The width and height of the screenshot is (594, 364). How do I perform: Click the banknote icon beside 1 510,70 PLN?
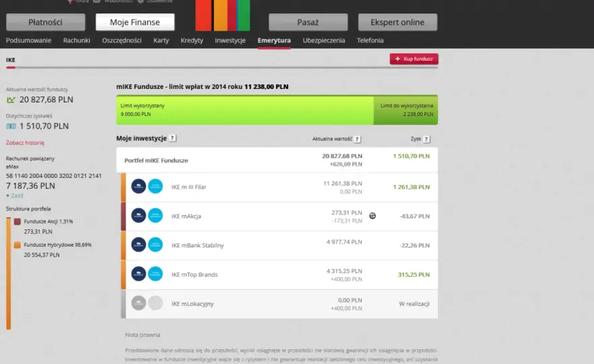point(11,126)
